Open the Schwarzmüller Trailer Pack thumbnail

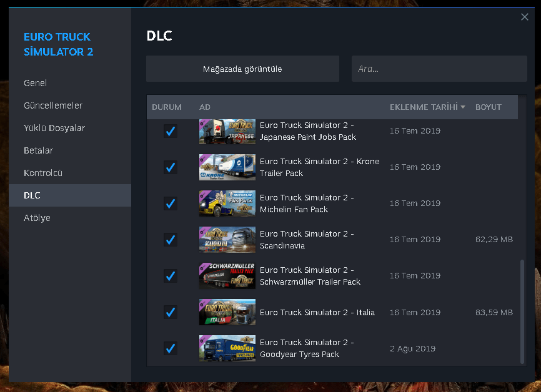[227, 276]
